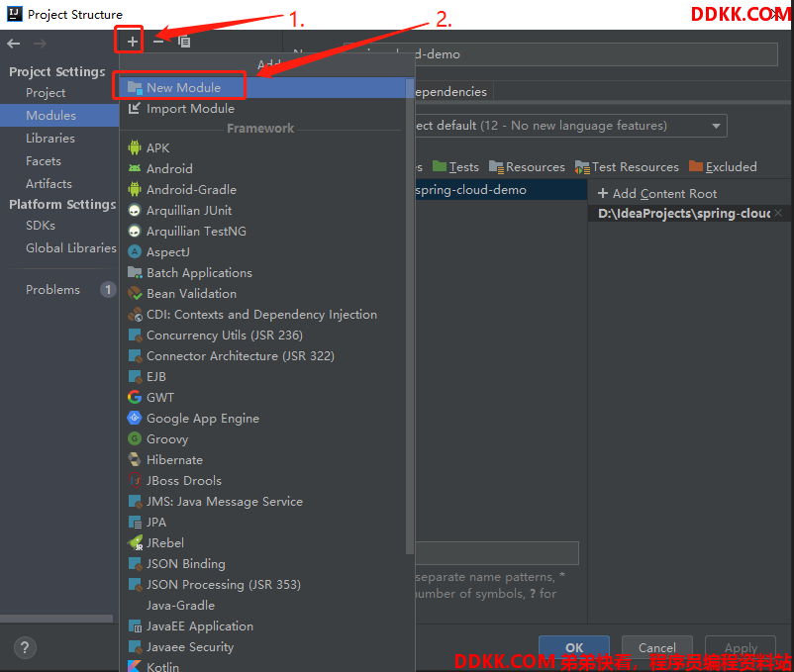Select the GWT framework icon
The height and width of the screenshot is (672, 794).
135,397
